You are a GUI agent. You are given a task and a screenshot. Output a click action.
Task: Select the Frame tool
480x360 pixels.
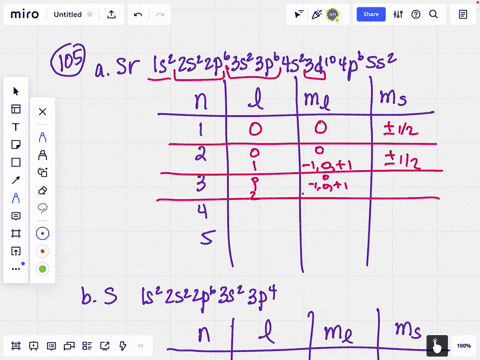point(16,233)
